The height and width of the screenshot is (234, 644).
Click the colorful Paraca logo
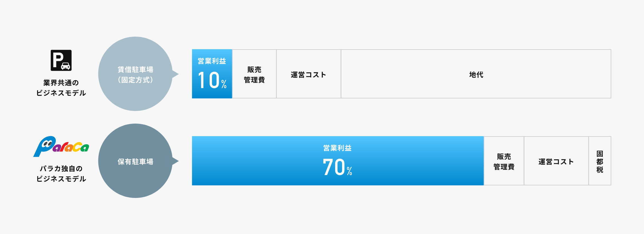point(61,146)
